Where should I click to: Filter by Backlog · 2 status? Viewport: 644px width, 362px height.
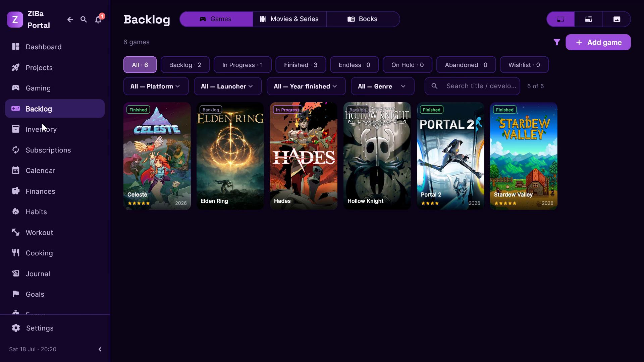[x=185, y=65]
